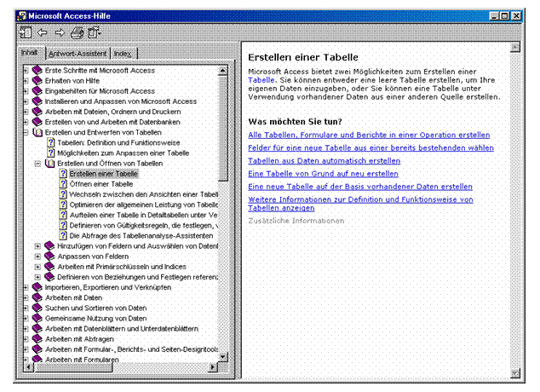The height and width of the screenshot is (392, 540).
Task: Click the tree scroll up arrow
Action: [x=223, y=71]
